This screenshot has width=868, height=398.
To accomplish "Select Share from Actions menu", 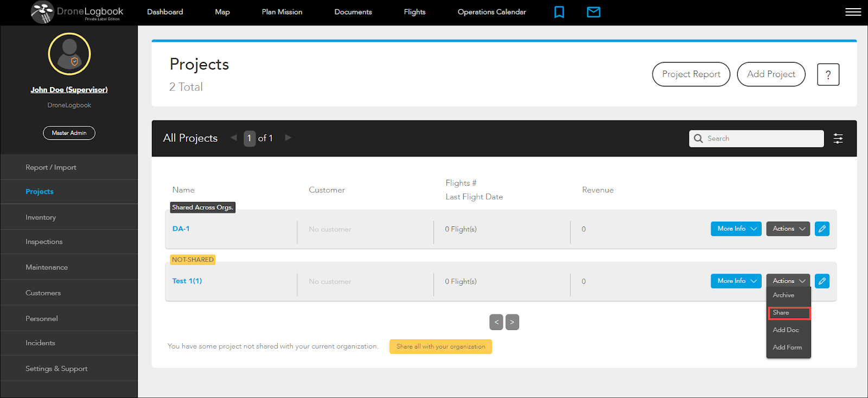I will point(788,313).
